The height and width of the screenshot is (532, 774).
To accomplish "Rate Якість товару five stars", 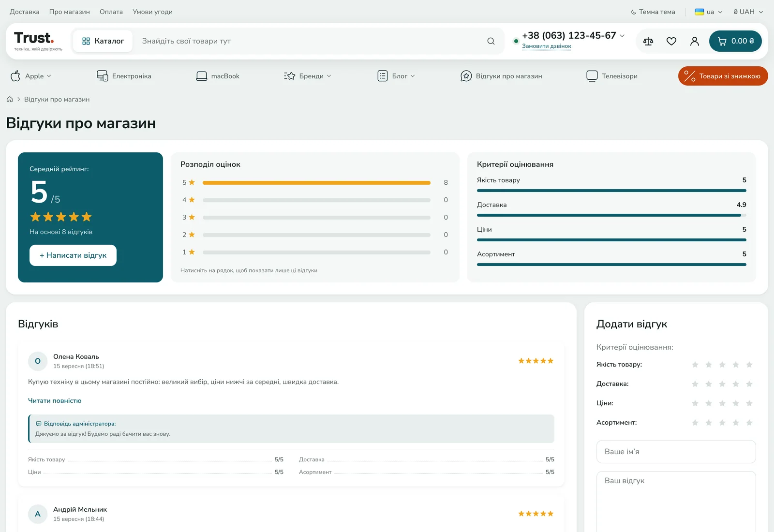I will pos(749,365).
